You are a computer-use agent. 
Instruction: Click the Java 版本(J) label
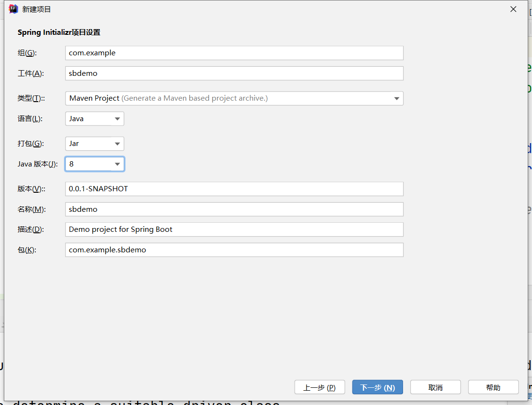(x=38, y=164)
